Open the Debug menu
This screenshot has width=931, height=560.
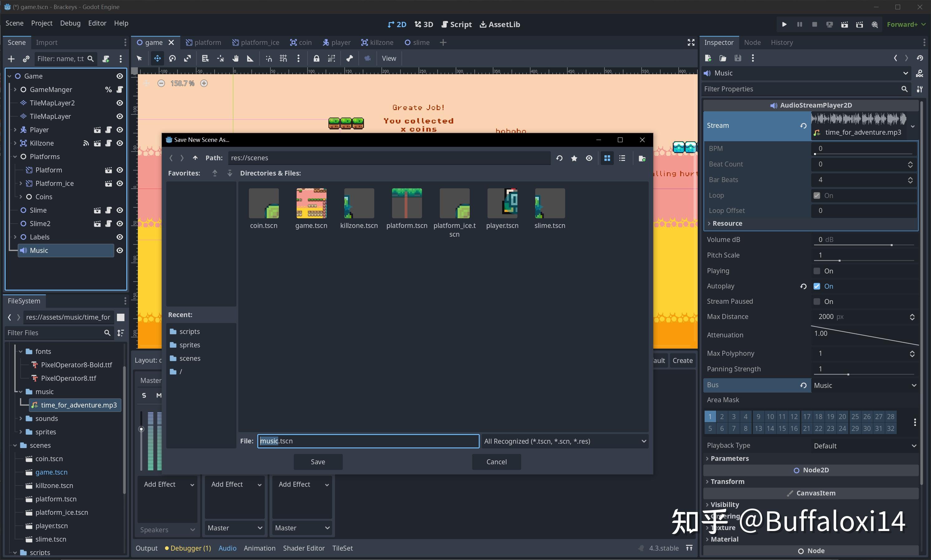pos(70,23)
